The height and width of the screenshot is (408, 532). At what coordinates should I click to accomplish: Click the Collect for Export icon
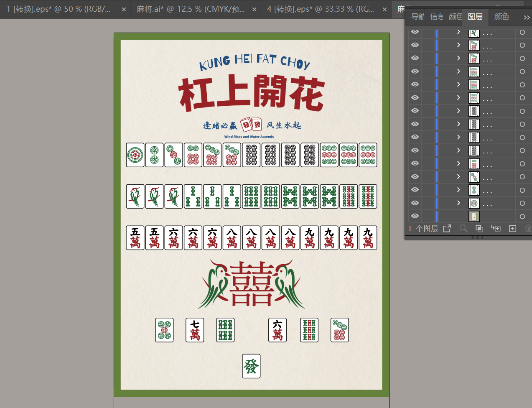pos(447,228)
